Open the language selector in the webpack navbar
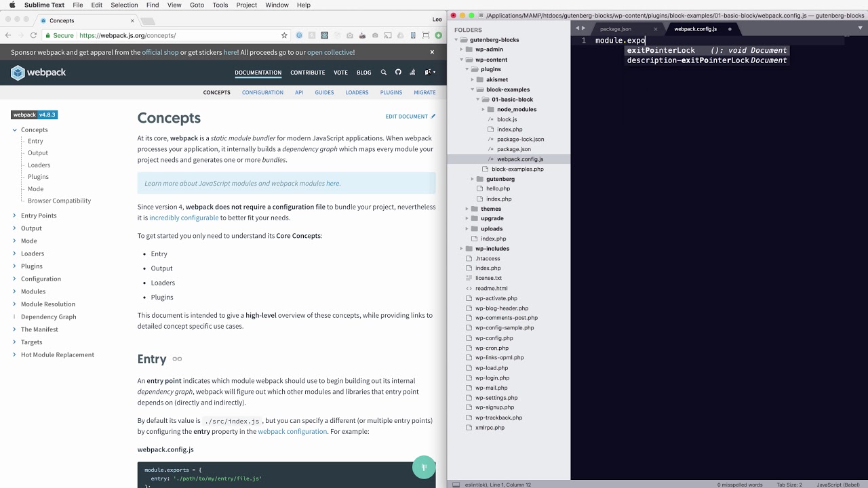The image size is (868, 488). (x=430, y=73)
